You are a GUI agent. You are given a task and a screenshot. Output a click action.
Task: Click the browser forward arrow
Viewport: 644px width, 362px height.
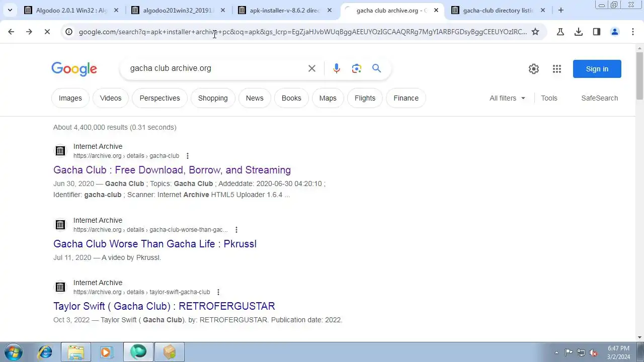tap(29, 32)
